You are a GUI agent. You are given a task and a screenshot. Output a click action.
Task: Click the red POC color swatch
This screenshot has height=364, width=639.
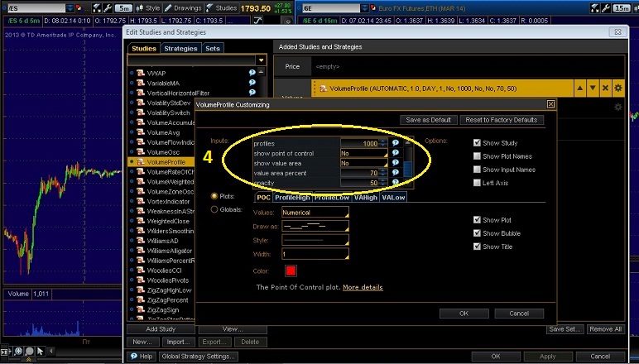[291, 271]
